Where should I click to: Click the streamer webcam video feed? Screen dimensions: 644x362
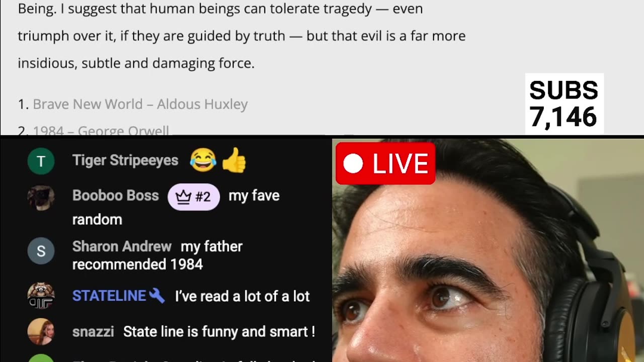coord(488,250)
